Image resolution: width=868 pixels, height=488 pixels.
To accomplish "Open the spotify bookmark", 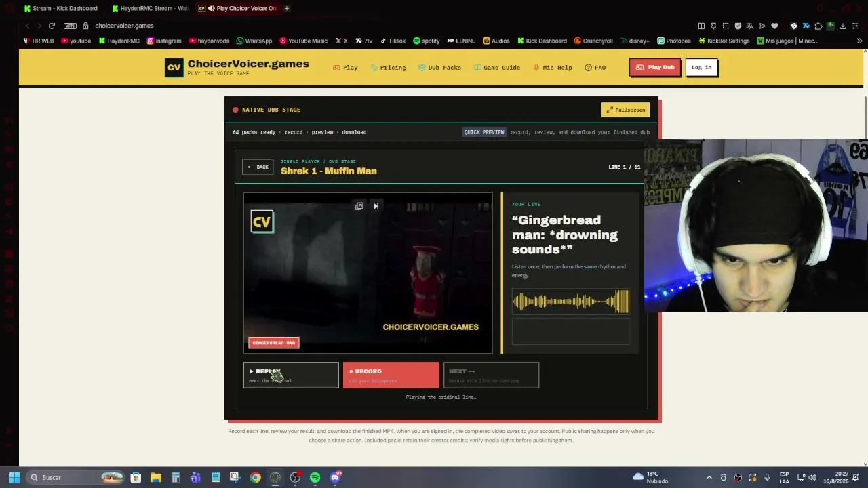I will (x=426, y=41).
